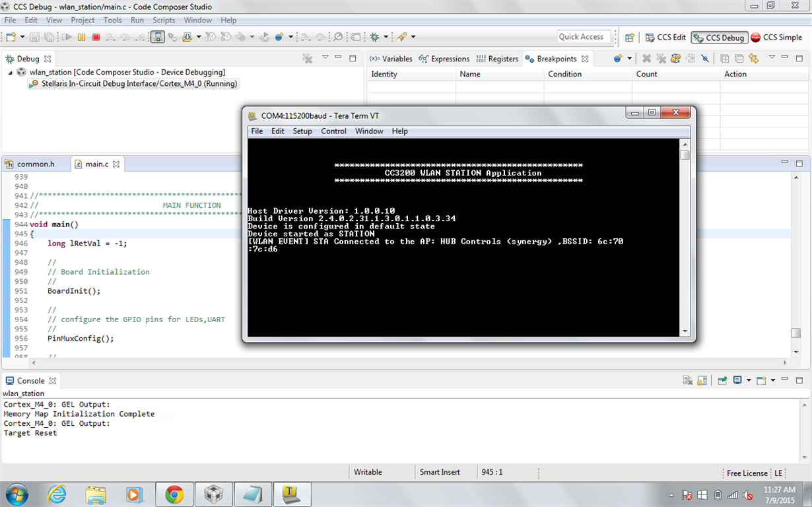
Task: Click Clear Console icon
Action: click(688, 380)
